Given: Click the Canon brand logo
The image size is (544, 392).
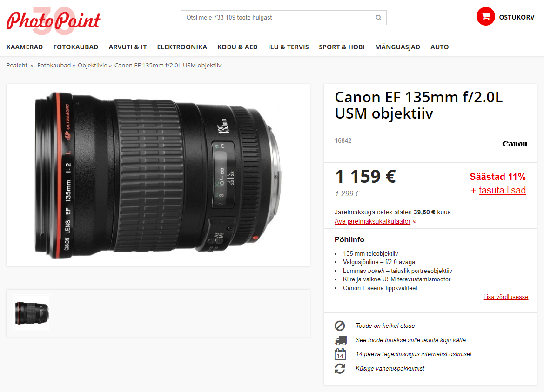Looking at the screenshot, I should click(x=515, y=144).
